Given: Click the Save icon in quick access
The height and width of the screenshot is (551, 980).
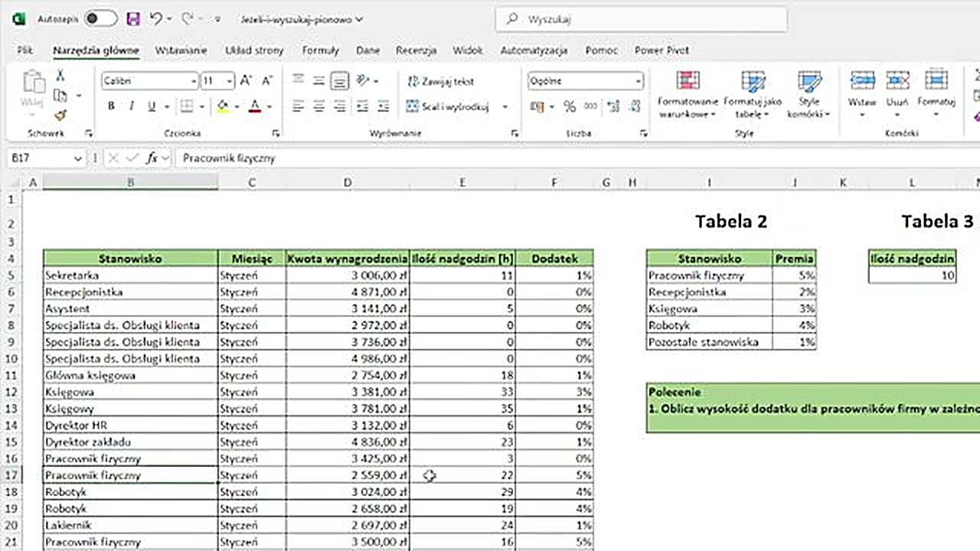Looking at the screenshot, I should coord(132,18).
